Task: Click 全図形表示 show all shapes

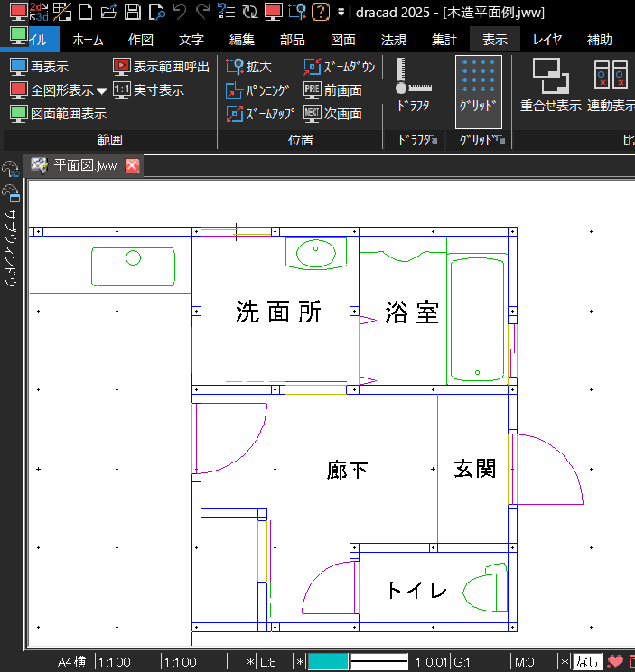Action: pos(51,90)
